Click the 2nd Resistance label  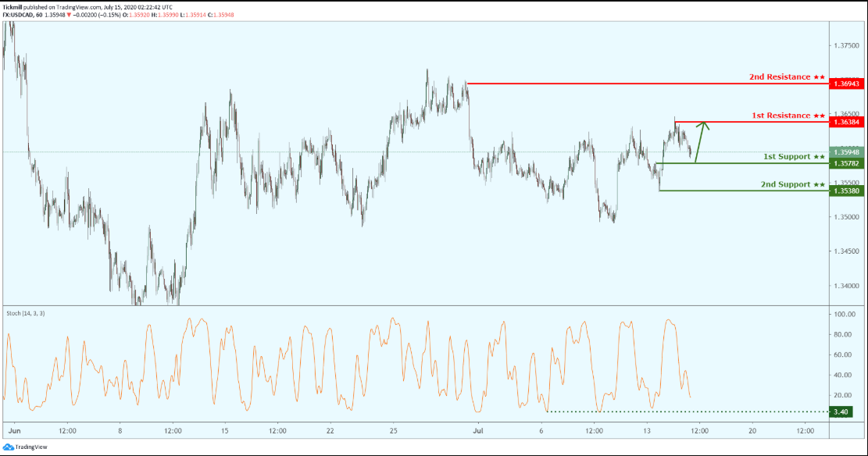[787, 77]
